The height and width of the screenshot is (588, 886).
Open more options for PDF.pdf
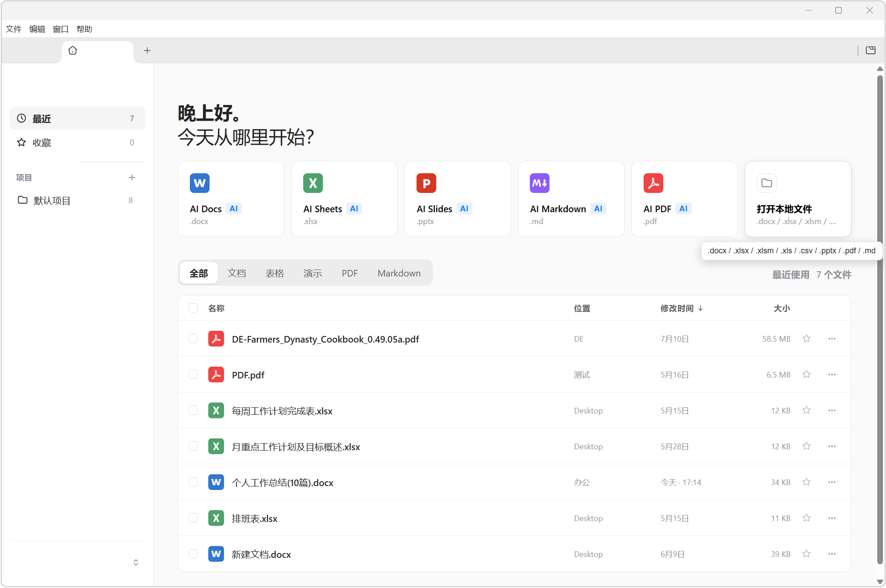[x=832, y=374]
